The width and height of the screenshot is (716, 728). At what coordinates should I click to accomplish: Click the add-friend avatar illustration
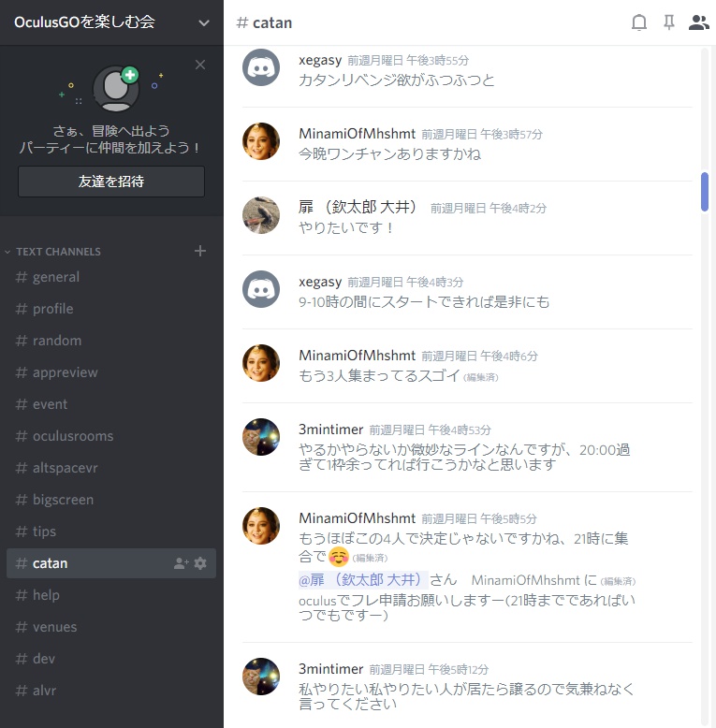(x=116, y=88)
